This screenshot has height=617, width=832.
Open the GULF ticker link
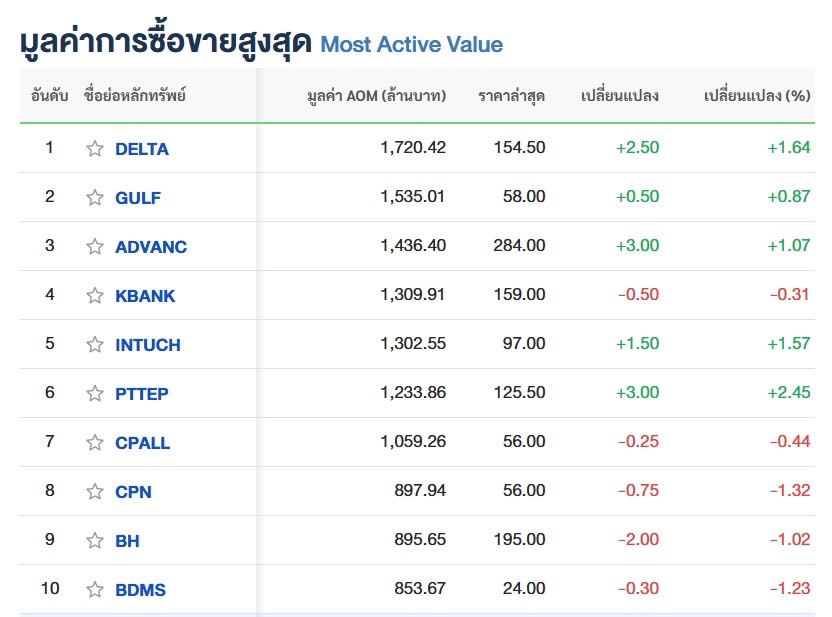(138, 198)
